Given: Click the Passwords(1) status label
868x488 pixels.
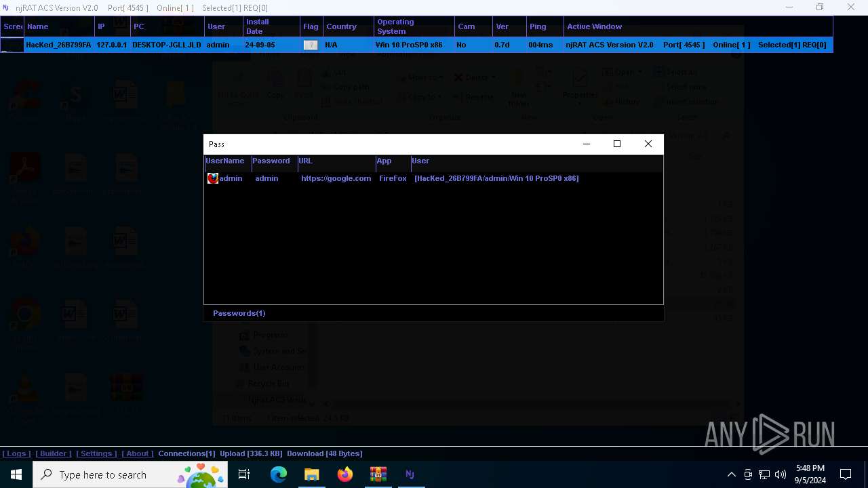Looking at the screenshot, I should 239,313.
